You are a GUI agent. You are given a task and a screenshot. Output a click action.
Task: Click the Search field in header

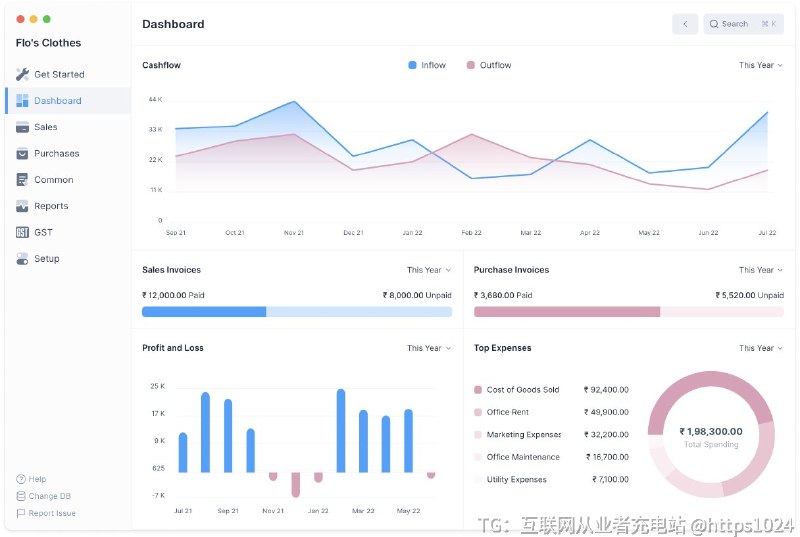tap(743, 24)
